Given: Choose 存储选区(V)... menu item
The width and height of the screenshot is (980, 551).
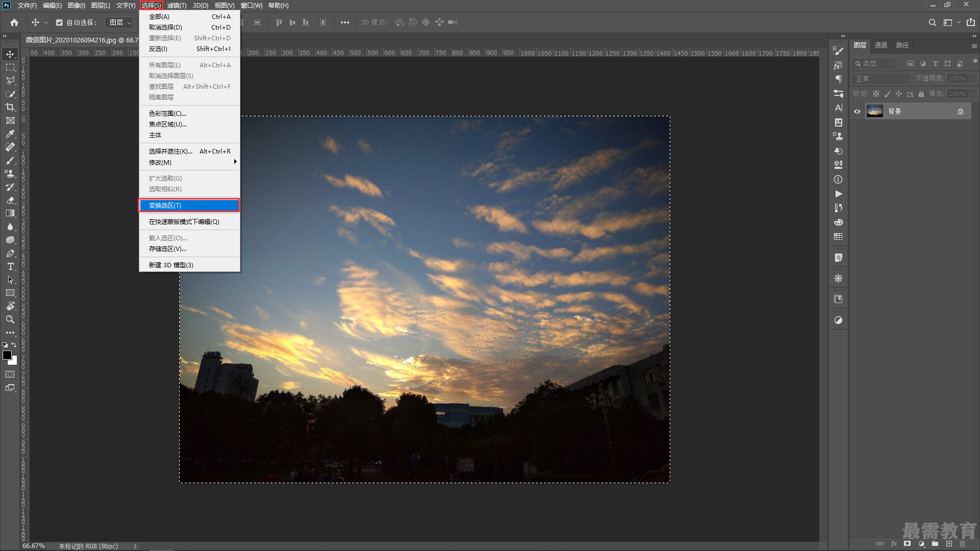Looking at the screenshot, I should pyautogui.click(x=189, y=248).
